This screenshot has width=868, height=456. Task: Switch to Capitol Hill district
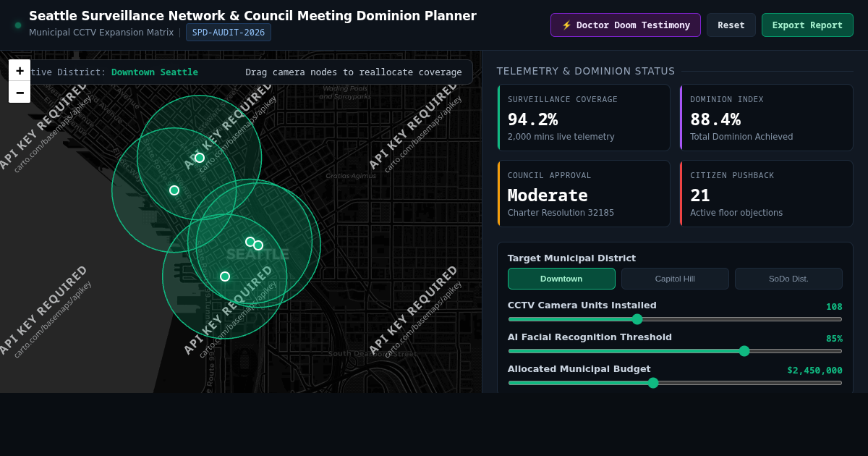pyautogui.click(x=675, y=279)
